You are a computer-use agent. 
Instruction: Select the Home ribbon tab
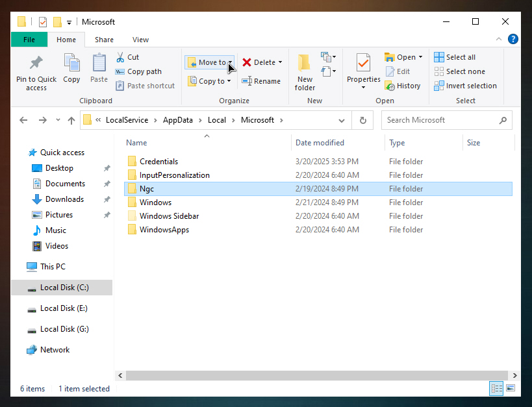click(66, 40)
